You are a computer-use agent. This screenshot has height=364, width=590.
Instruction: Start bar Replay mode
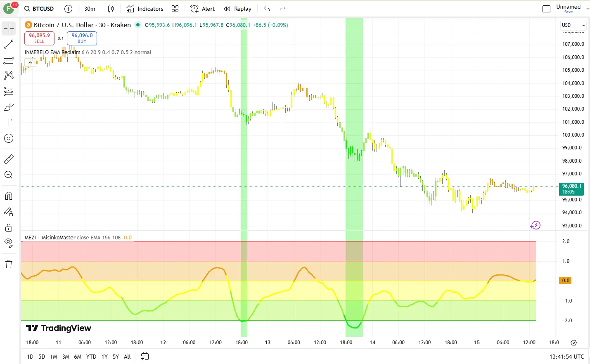coord(237,9)
